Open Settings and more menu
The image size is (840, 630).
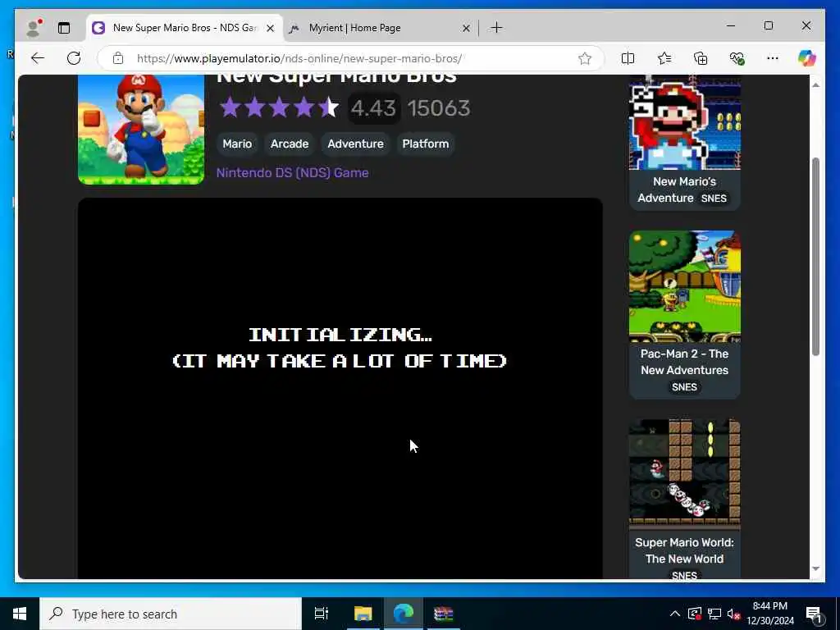click(773, 58)
